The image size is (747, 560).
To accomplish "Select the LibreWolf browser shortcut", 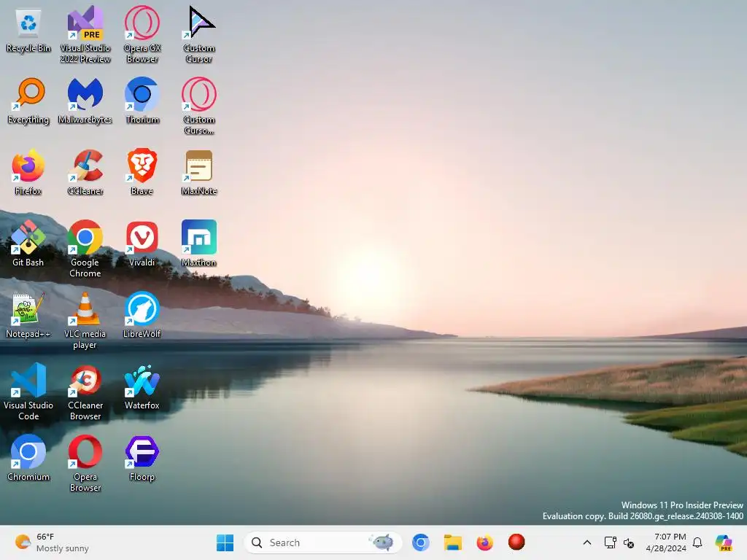I will tap(142, 315).
